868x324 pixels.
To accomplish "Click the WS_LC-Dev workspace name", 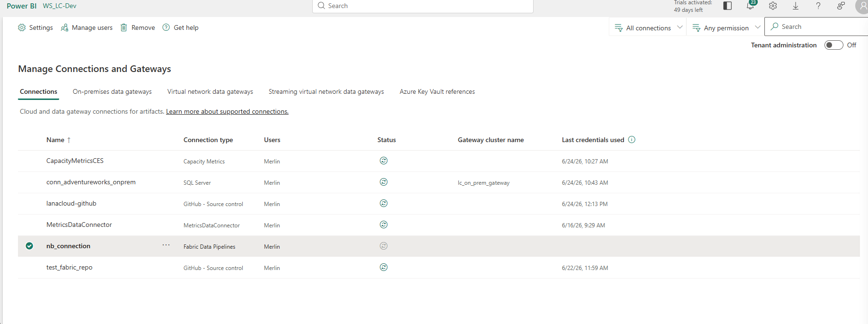I will coord(60,6).
